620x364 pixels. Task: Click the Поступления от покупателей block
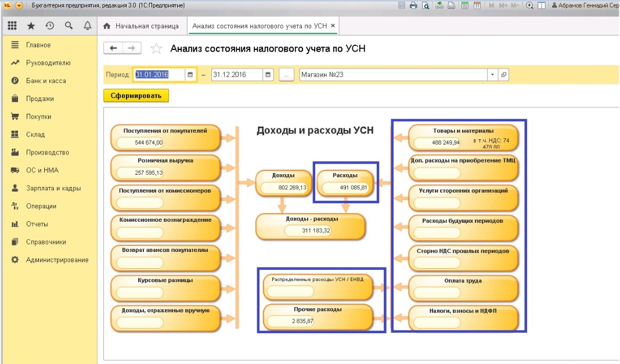[165, 137]
